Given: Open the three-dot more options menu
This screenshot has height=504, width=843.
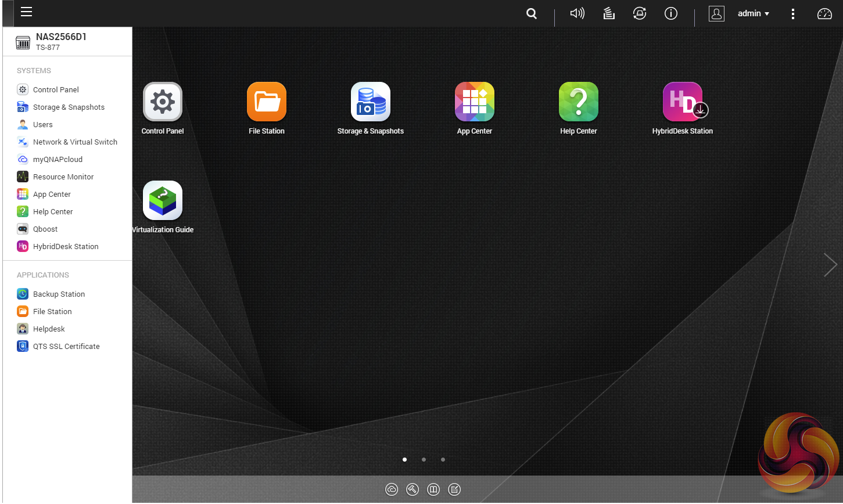Looking at the screenshot, I should click(793, 13).
